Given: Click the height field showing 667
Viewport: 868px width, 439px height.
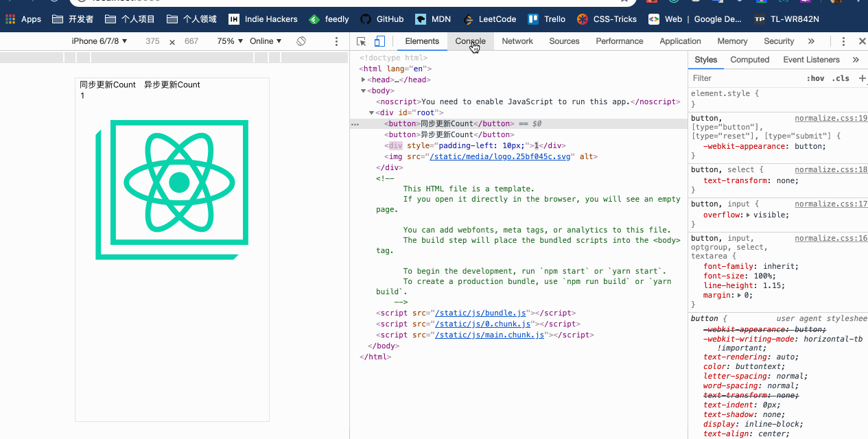Looking at the screenshot, I should (x=191, y=41).
